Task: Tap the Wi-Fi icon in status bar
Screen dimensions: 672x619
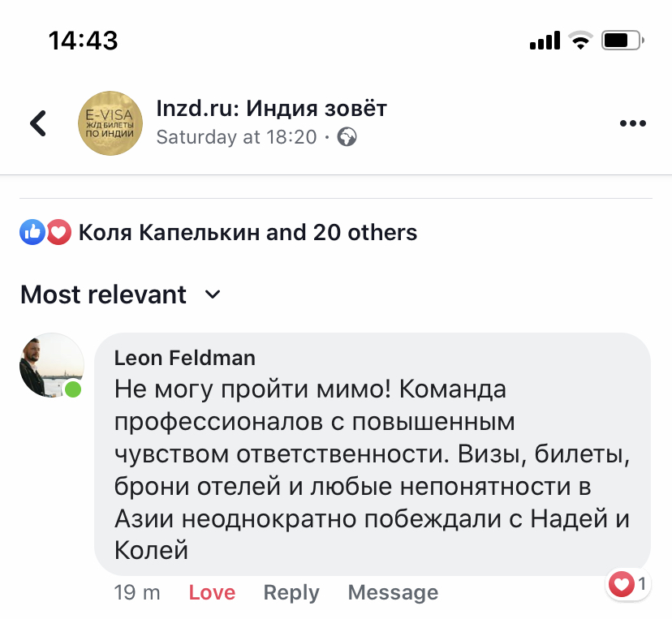Action: pyautogui.click(x=581, y=40)
